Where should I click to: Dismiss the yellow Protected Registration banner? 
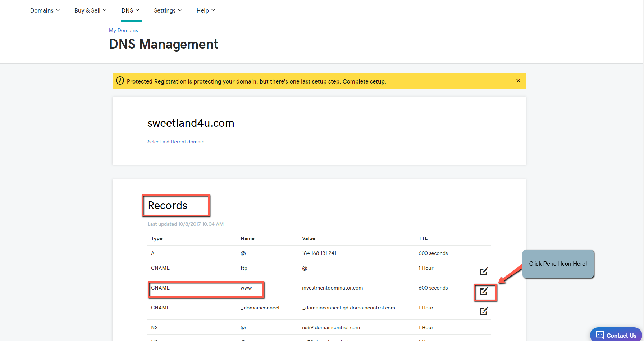[518, 81]
